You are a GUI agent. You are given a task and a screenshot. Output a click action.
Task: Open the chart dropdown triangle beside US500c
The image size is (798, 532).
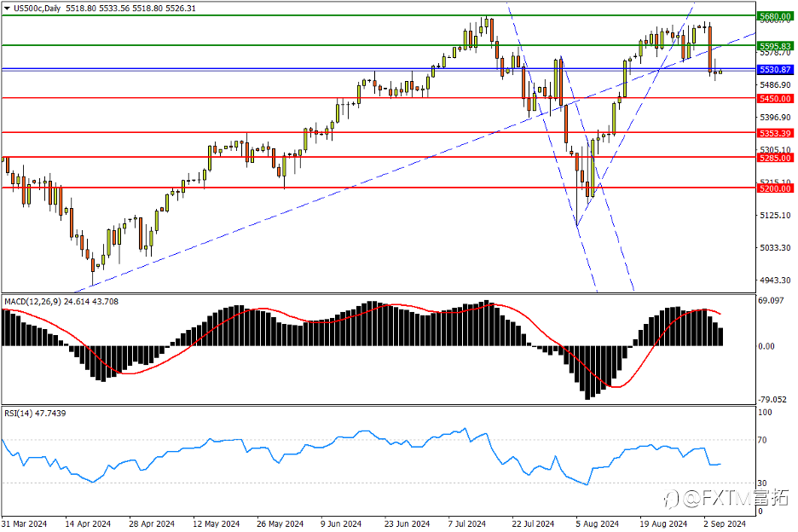[x=7, y=9]
